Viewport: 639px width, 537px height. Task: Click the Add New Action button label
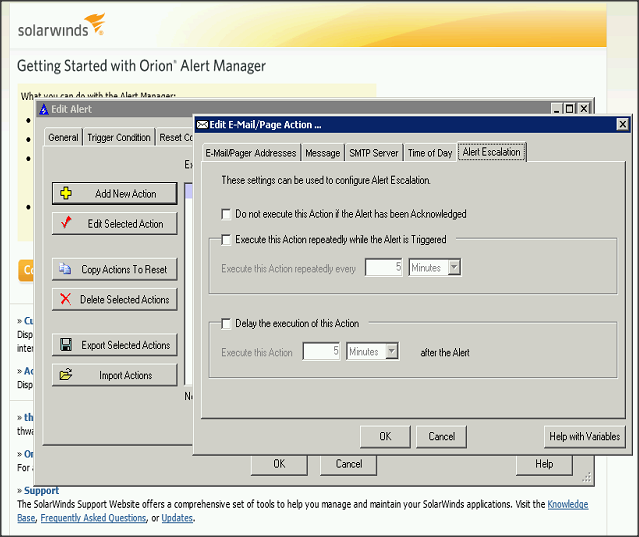click(126, 194)
